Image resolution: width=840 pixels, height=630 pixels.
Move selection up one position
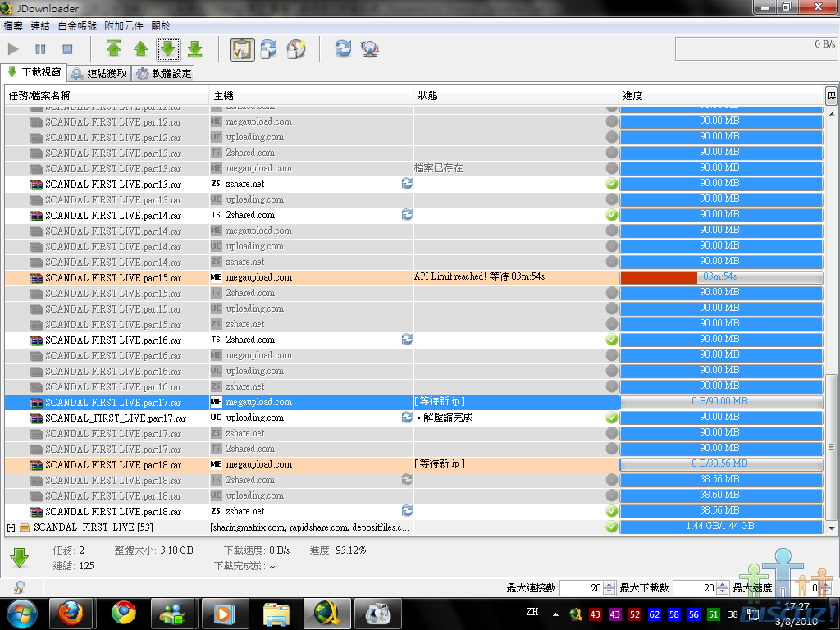(140, 48)
